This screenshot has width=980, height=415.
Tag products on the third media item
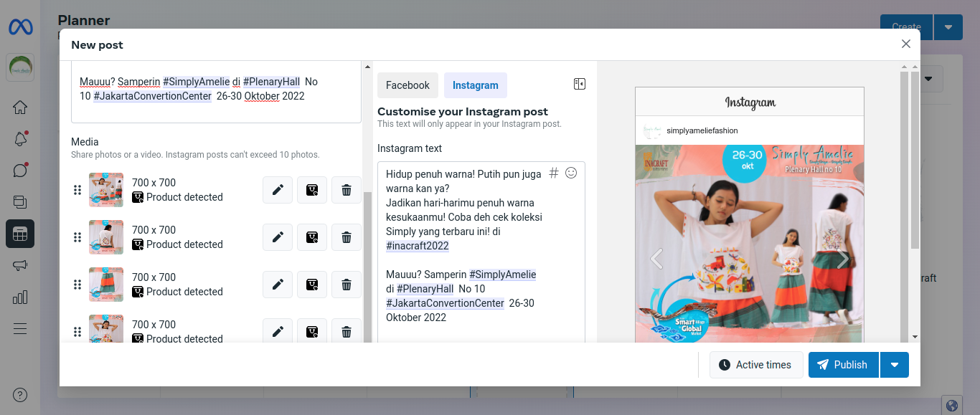click(312, 285)
